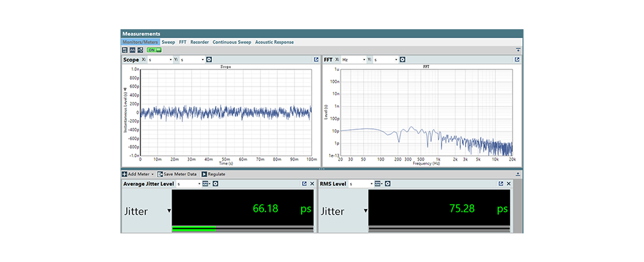The image size is (644, 262).
Task: Pop out the FFT graph window
Action: pyautogui.click(x=517, y=60)
